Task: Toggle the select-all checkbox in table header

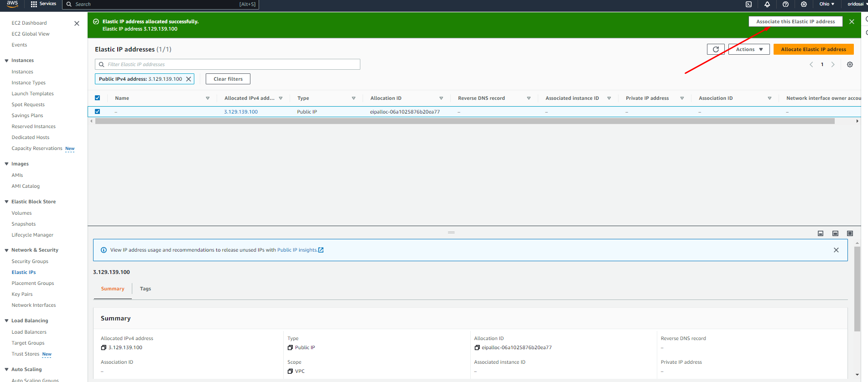Action: pos(97,98)
